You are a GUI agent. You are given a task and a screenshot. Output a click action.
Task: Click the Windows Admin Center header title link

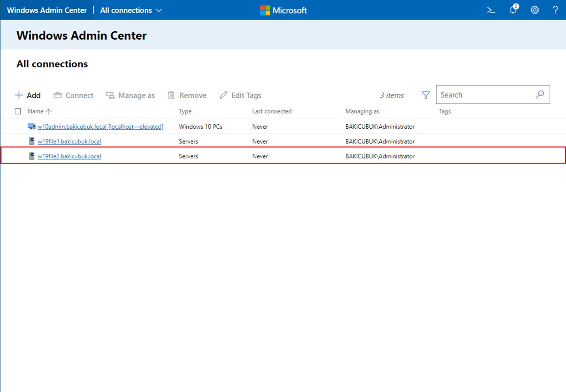(x=47, y=10)
